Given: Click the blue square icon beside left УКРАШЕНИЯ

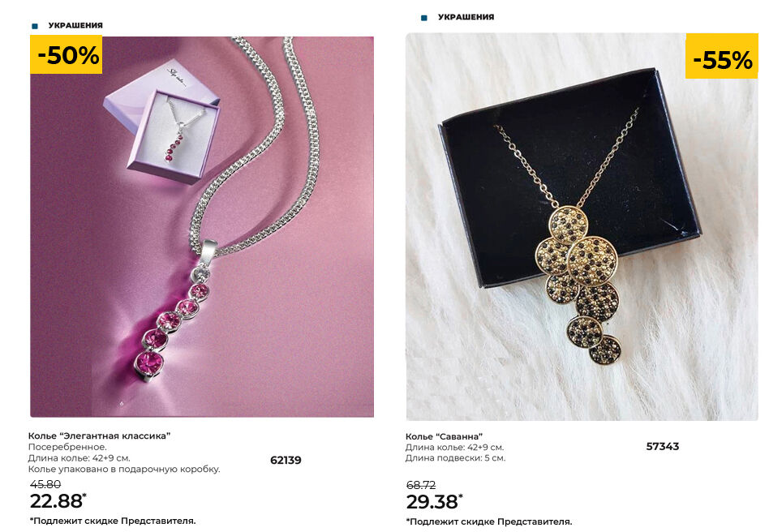Looking at the screenshot, I should click(34, 26).
